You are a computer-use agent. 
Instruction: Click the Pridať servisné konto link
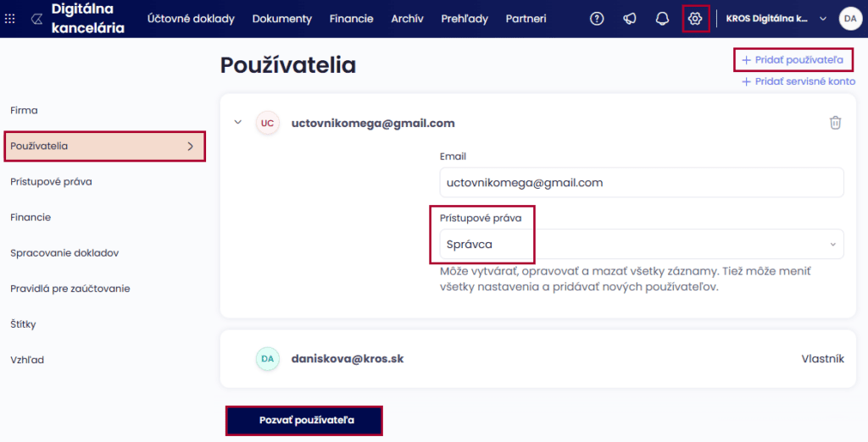798,81
